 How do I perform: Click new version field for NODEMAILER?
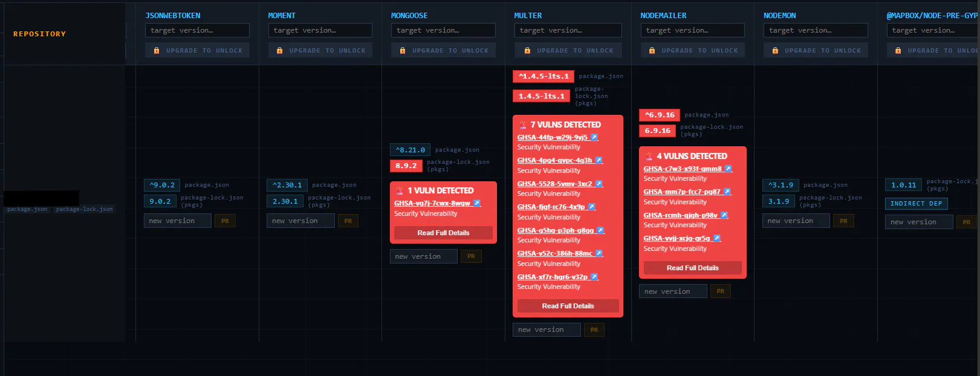[673, 291]
